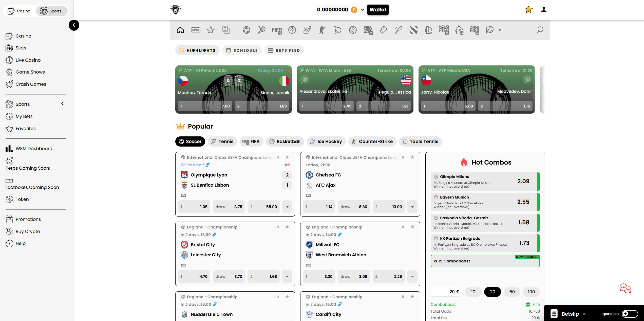Image resolution: width=644 pixels, height=321 pixels.
Task: Click the Wallet button
Action: coord(377,10)
